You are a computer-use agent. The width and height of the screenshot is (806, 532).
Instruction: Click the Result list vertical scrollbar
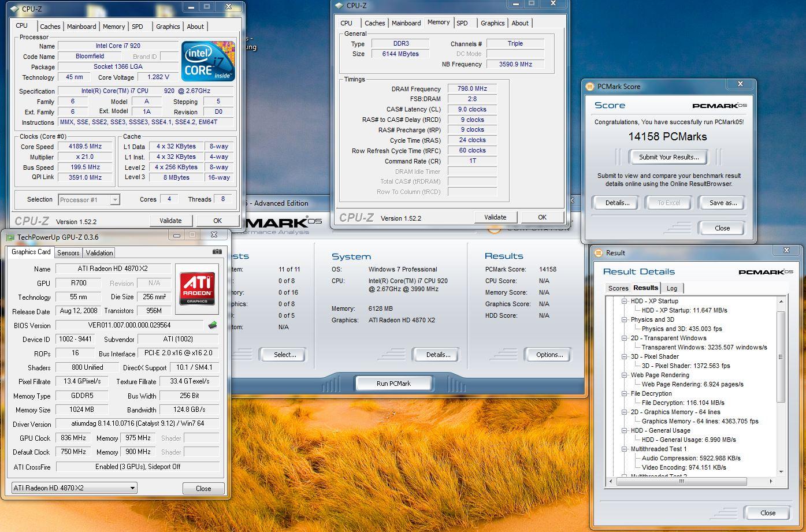point(781,356)
